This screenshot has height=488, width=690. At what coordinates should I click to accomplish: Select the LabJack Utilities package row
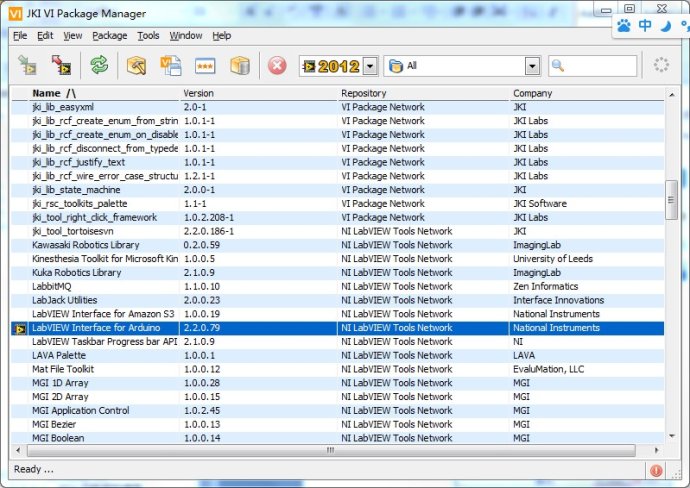65,300
